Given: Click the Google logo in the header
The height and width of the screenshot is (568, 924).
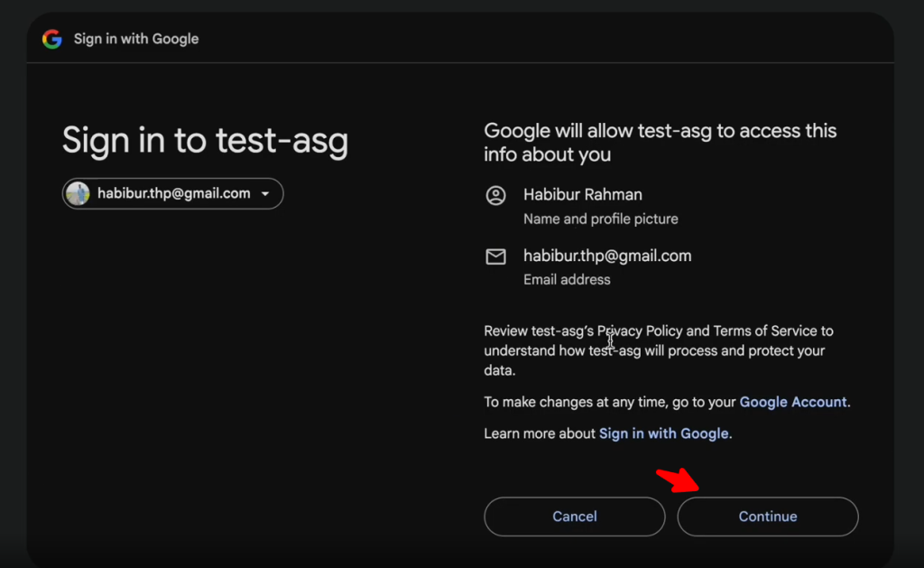Looking at the screenshot, I should [x=52, y=39].
